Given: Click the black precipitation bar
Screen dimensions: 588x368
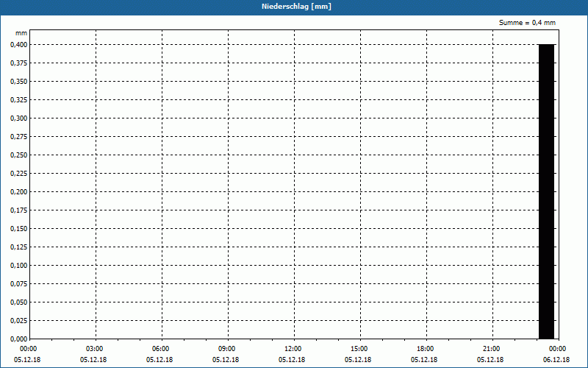Looking at the screenshot, I should [x=546, y=191].
